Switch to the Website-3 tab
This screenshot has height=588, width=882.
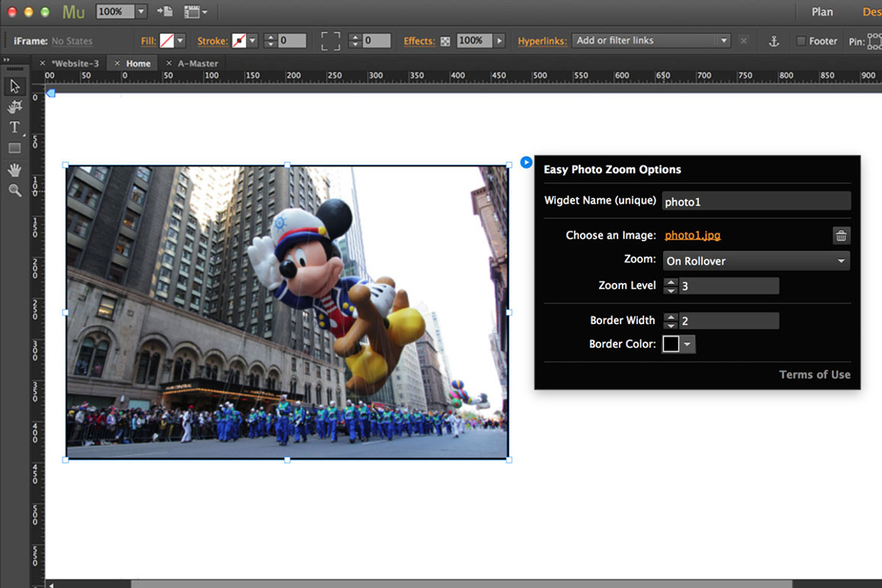tap(75, 63)
